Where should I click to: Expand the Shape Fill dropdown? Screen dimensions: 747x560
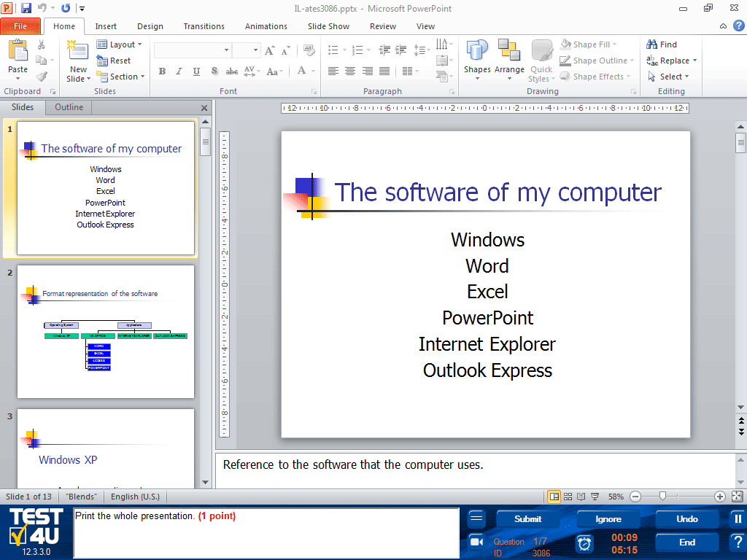pyautogui.click(x=588, y=44)
